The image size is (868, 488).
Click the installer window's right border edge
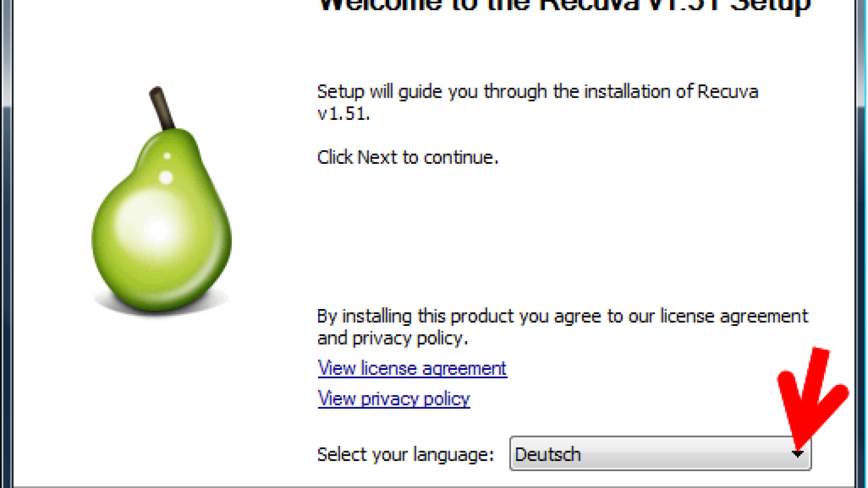pyautogui.click(x=861, y=244)
